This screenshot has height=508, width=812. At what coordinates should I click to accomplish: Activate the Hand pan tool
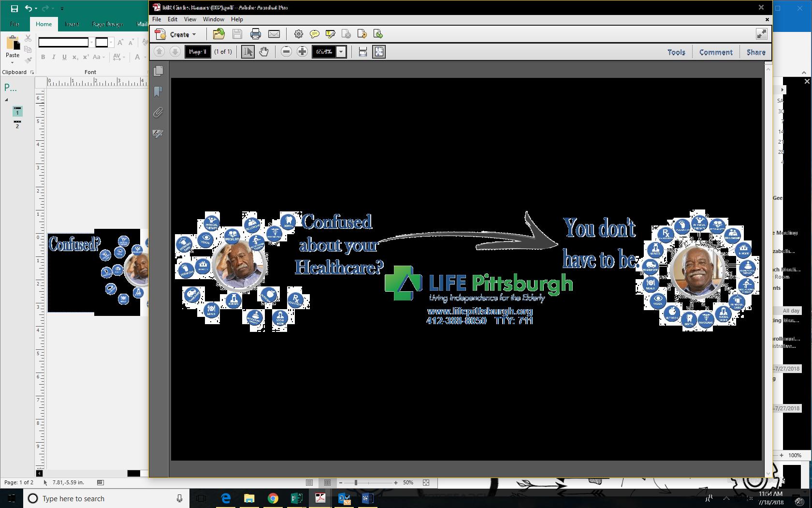(x=263, y=52)
